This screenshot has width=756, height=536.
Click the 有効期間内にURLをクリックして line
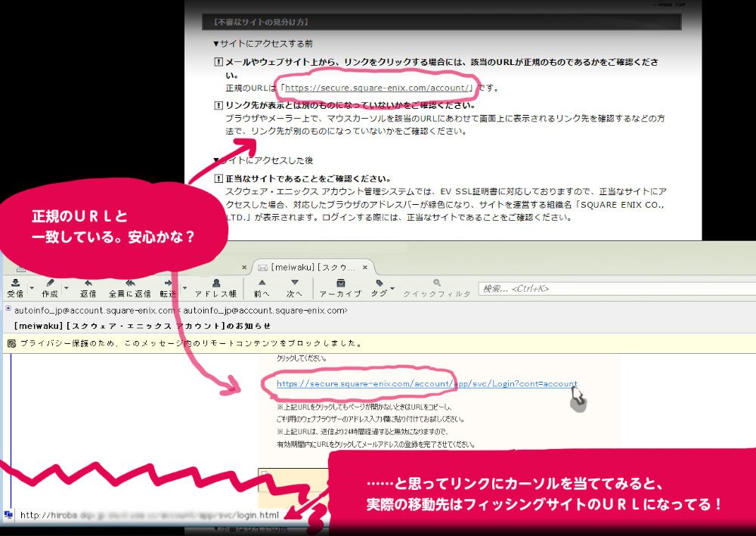(x=376, y=445)
